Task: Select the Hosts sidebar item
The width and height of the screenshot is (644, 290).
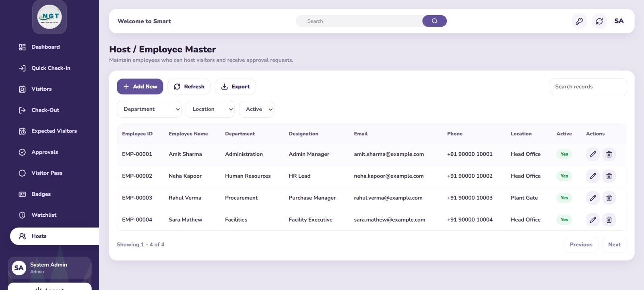Action: [54, 236]
